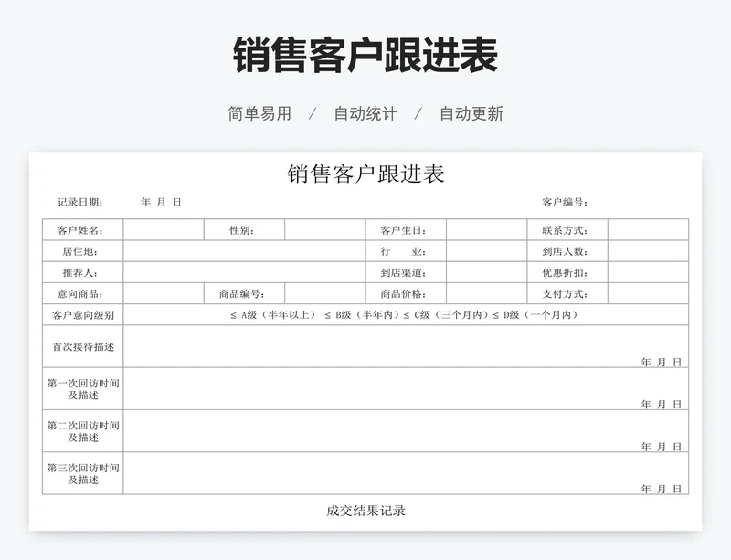731x560 pixels.
Task: Click the empty cell next to 优惠折扣
Action: 649,272
